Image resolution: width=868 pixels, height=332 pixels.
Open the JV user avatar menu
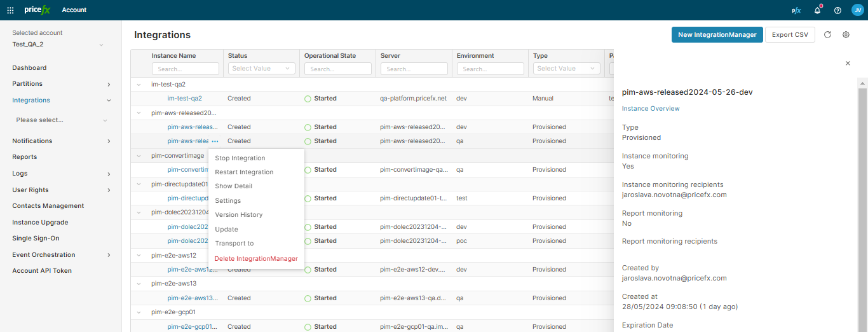857,10
